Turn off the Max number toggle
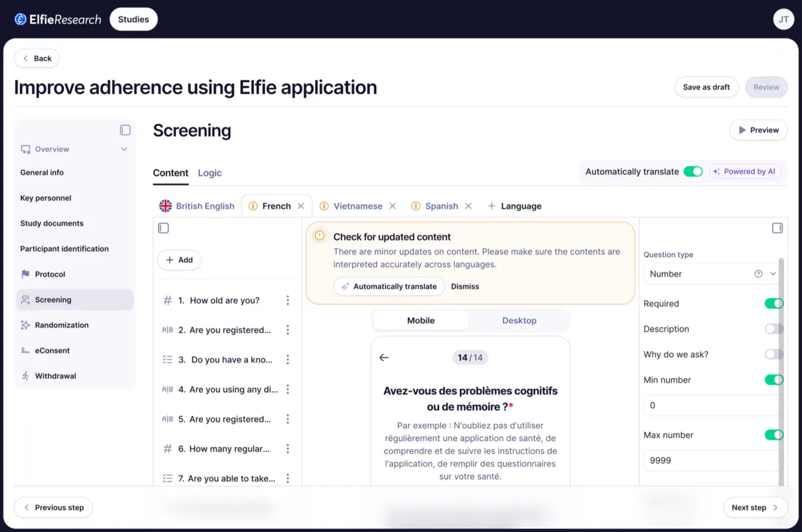Image resolution: width=802 pixels, height=532 pixels. pos(774,435)
